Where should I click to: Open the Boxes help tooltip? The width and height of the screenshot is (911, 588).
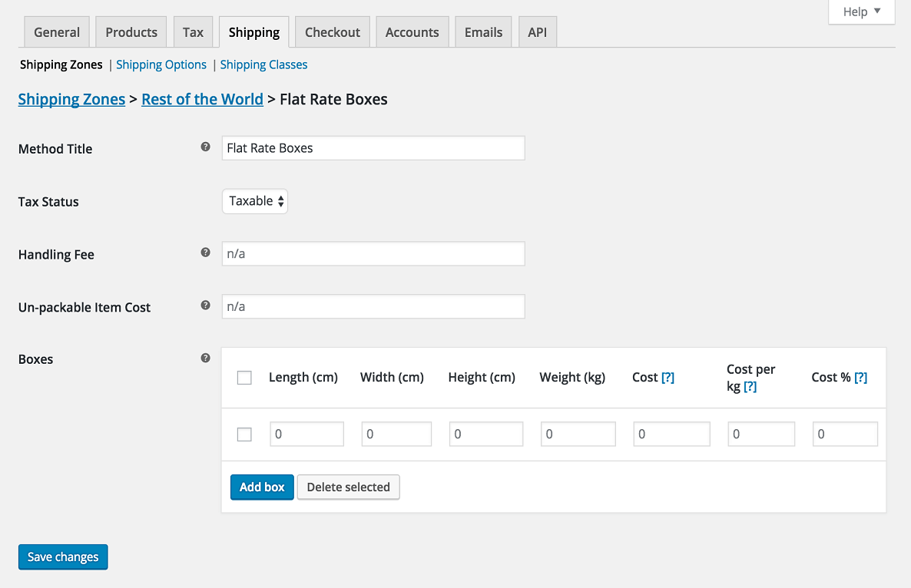coord(205,357)
